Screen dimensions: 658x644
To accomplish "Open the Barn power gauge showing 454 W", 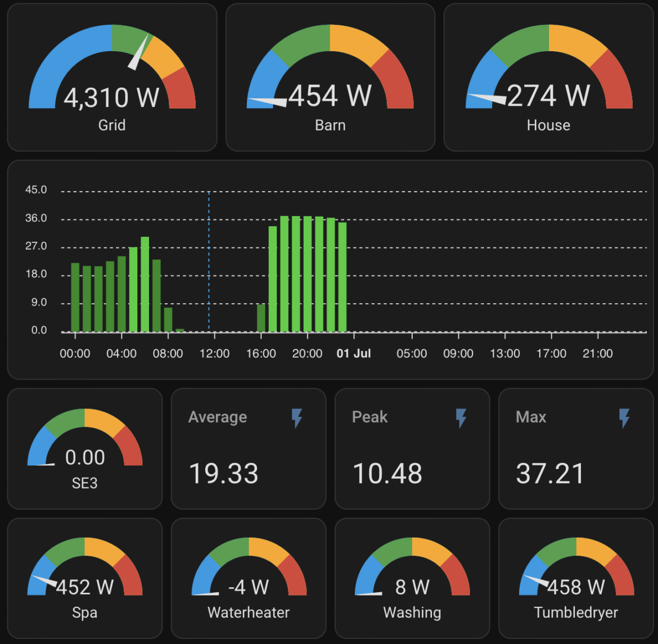I will pyautogui.click(x=330, y=78).
